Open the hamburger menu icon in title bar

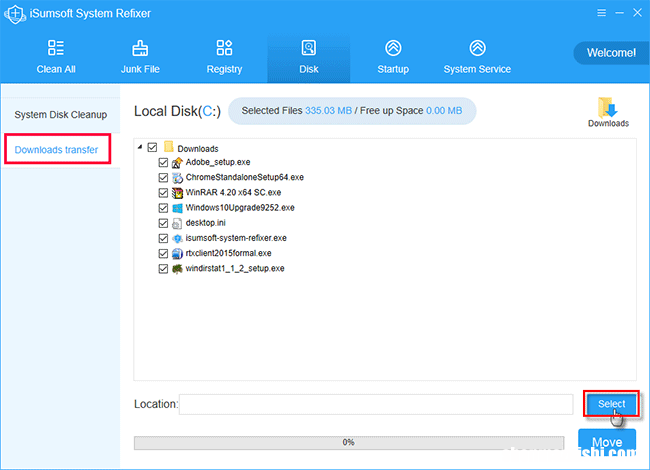click(x=601, y=13)
